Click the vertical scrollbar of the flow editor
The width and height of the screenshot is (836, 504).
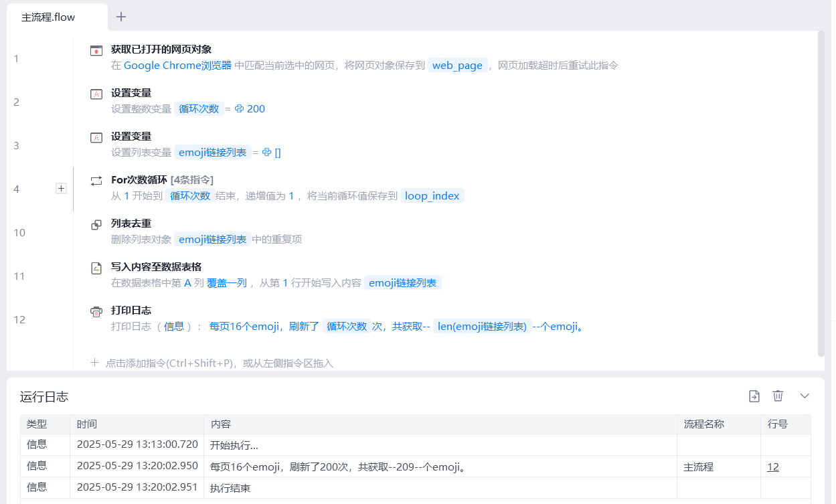pos(821,194)
